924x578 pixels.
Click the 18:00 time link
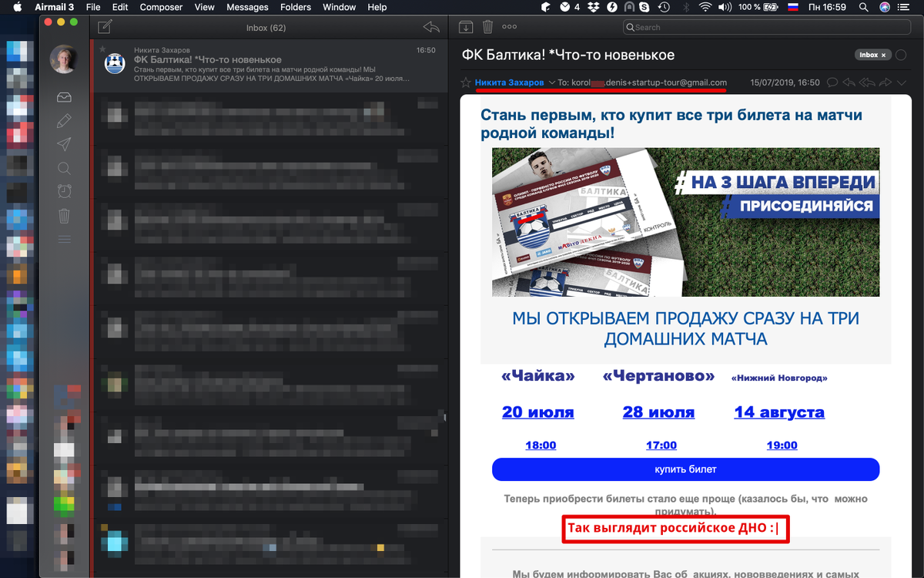point(541,445)
